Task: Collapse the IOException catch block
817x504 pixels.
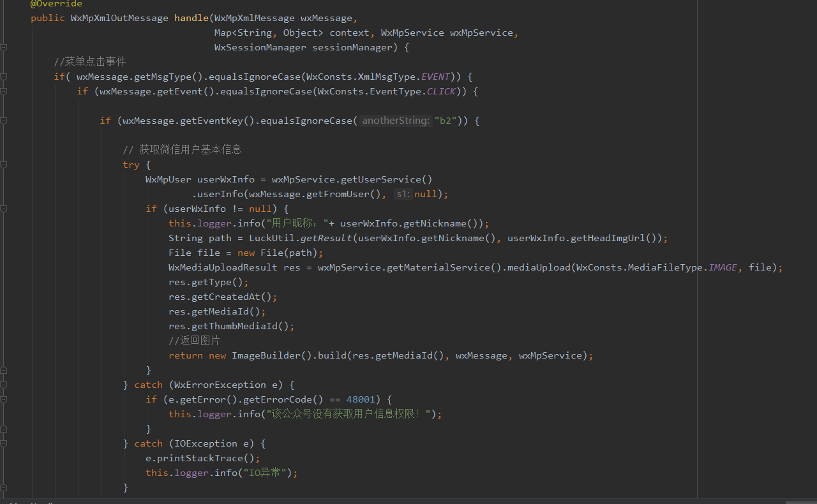Action: coord(4,443)
